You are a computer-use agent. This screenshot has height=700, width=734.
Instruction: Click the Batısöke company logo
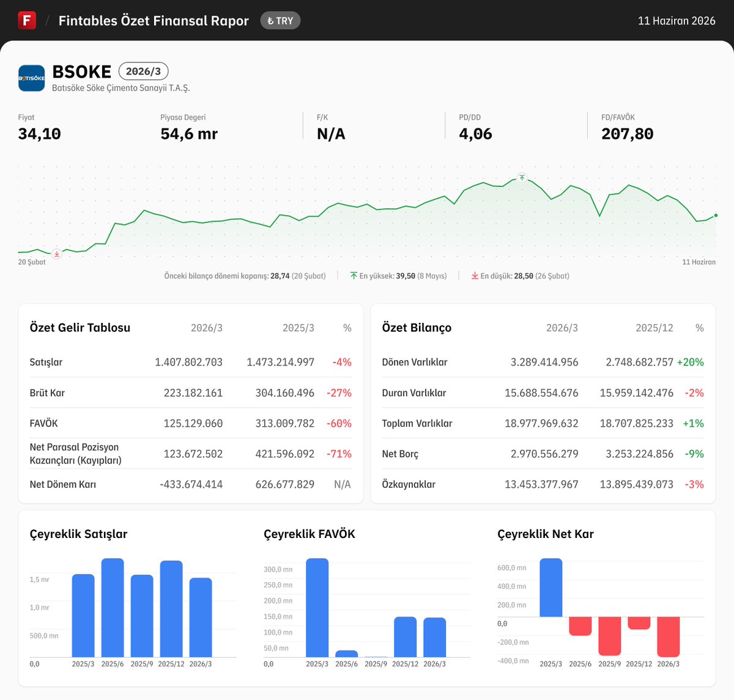point(32,78)
